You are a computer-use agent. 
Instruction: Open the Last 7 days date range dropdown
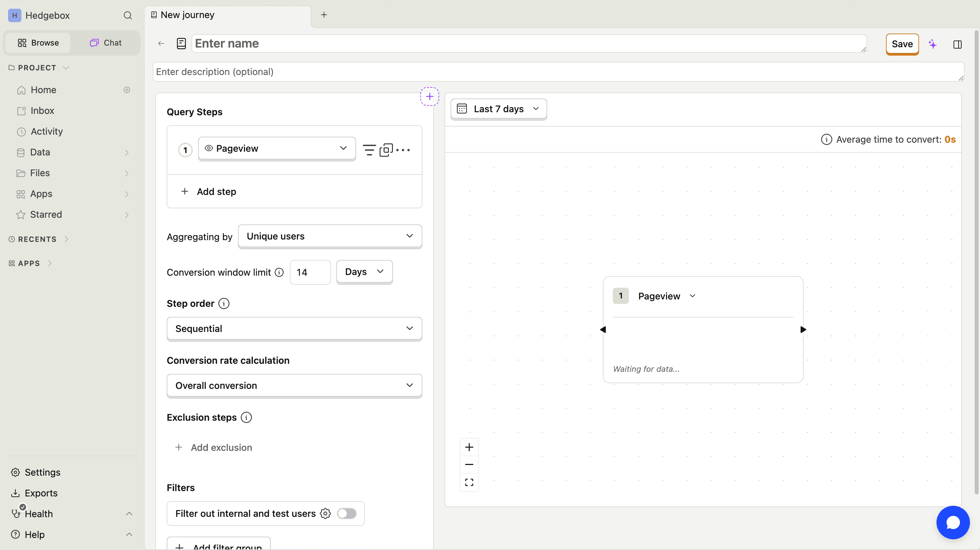(x=498, y=109)
